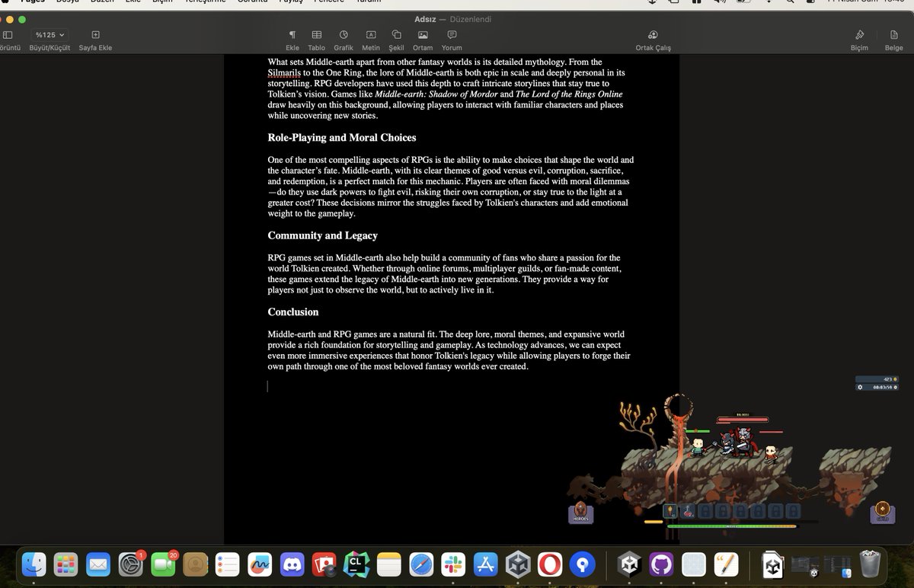Click the "Community and Legacy" heading

[323, 235]
